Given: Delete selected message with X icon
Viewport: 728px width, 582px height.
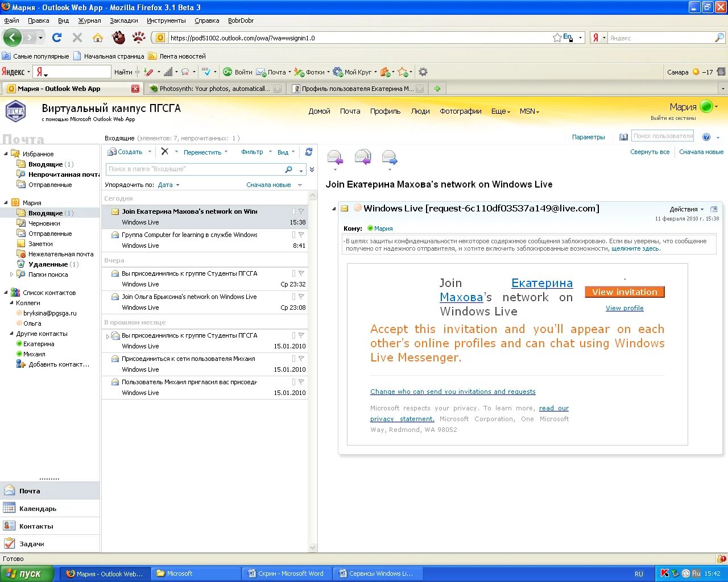Looking at the screenshot, I should [x=165, y=151].
